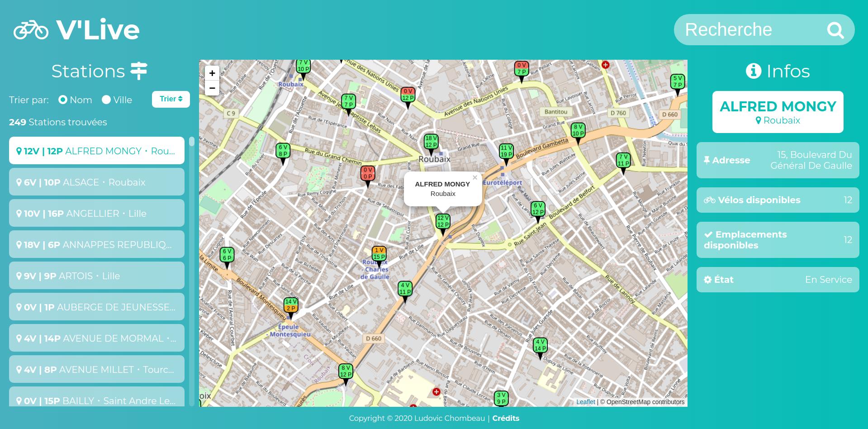Click the search magnifier icon
The height and width of the screenshot is (429, 868).
click(x=835, y=30)
